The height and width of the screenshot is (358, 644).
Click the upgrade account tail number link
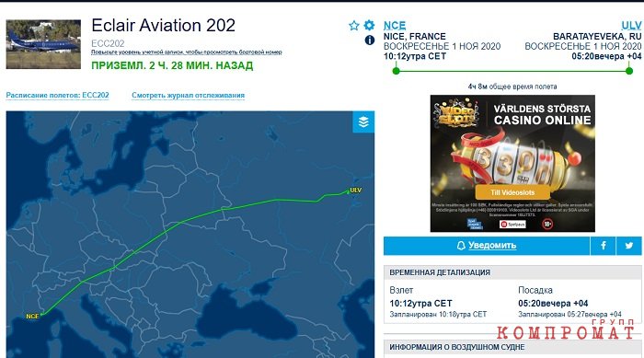[x=187, y=52]
